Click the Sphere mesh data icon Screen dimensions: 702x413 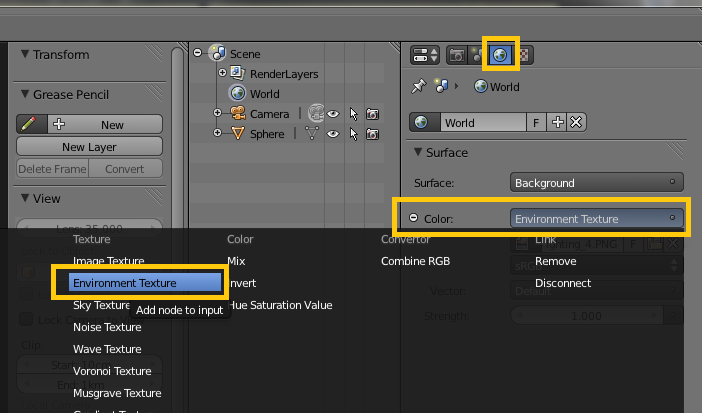(x=312, y=133)
